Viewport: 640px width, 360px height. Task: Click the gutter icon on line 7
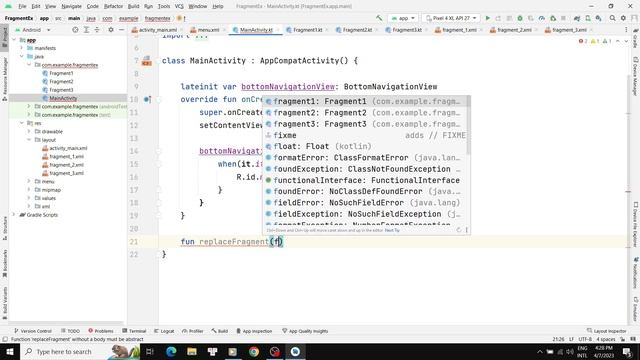(x=147, y=61)
